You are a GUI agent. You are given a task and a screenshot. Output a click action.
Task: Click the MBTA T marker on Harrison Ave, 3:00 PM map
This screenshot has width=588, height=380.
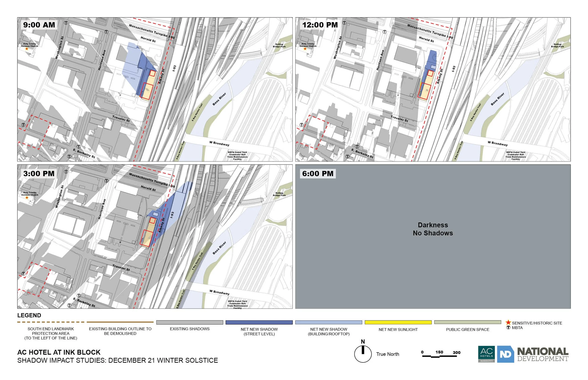click(x=107, y=181)
